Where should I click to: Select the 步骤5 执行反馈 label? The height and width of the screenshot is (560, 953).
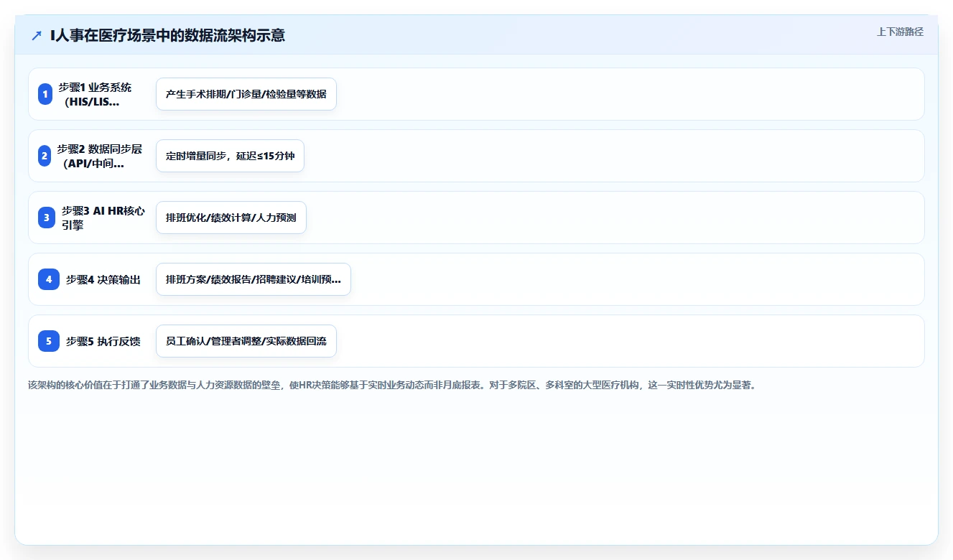103,341
